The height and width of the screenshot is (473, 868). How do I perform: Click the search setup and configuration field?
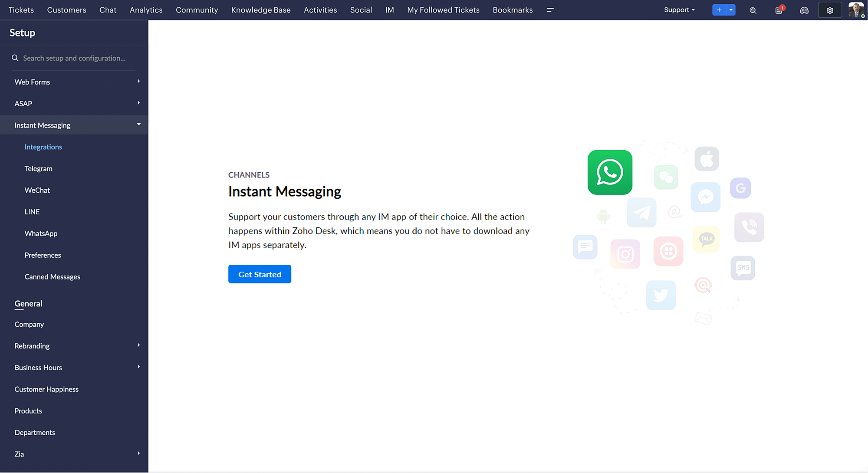point(74,58)
